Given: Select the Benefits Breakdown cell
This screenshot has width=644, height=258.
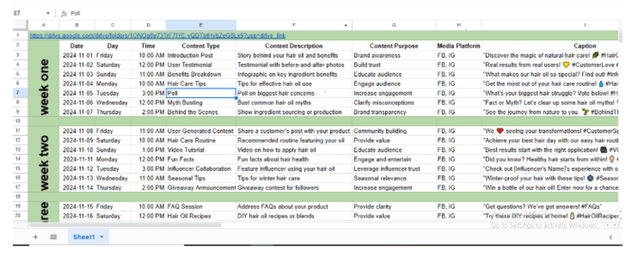Looking at the screenshot, I should pyautogui.click(x=201, y=74).
